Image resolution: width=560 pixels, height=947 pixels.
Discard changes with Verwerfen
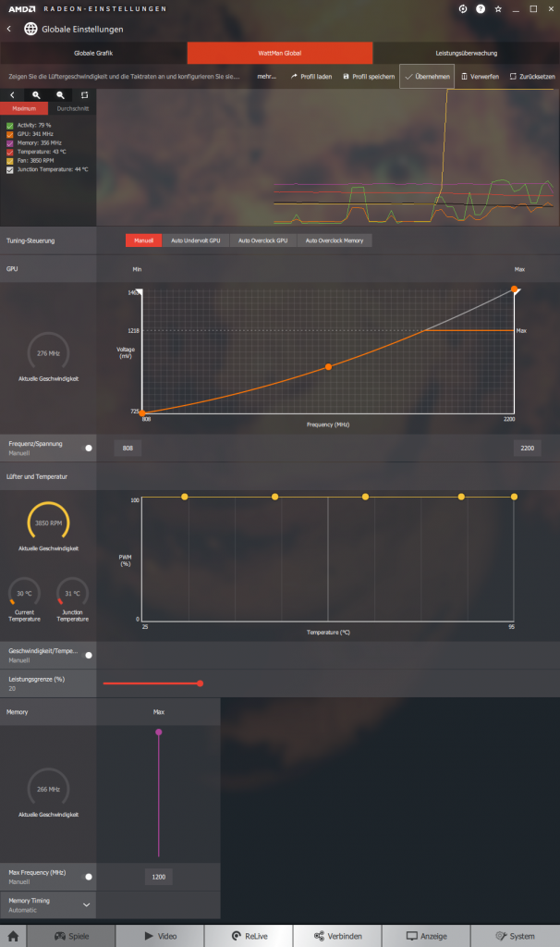click(481, 77)
